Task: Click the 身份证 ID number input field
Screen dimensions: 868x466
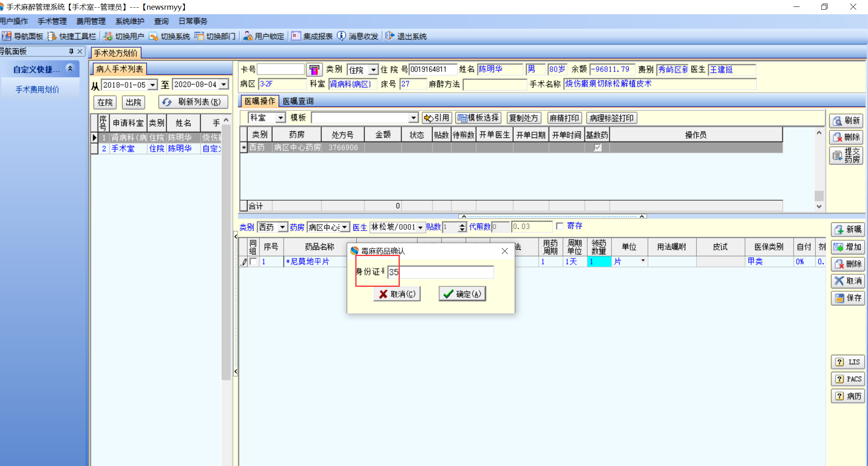Action: pyautogui.click(x=441, y=272)
